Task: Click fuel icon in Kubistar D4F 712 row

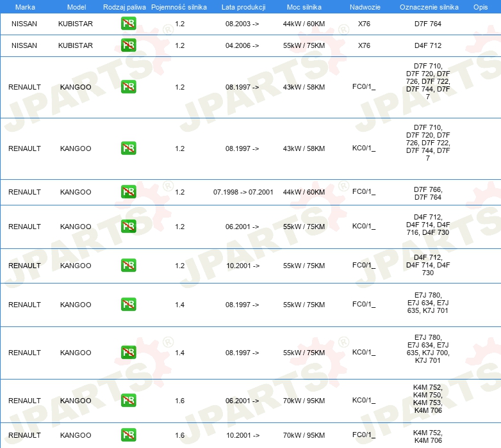Action: coord(128,45)
